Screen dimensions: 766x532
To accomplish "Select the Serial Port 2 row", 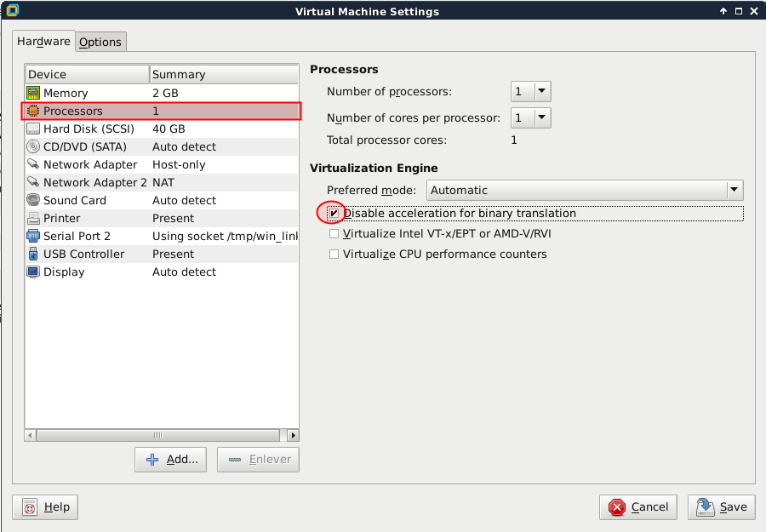I will point(161,236).
